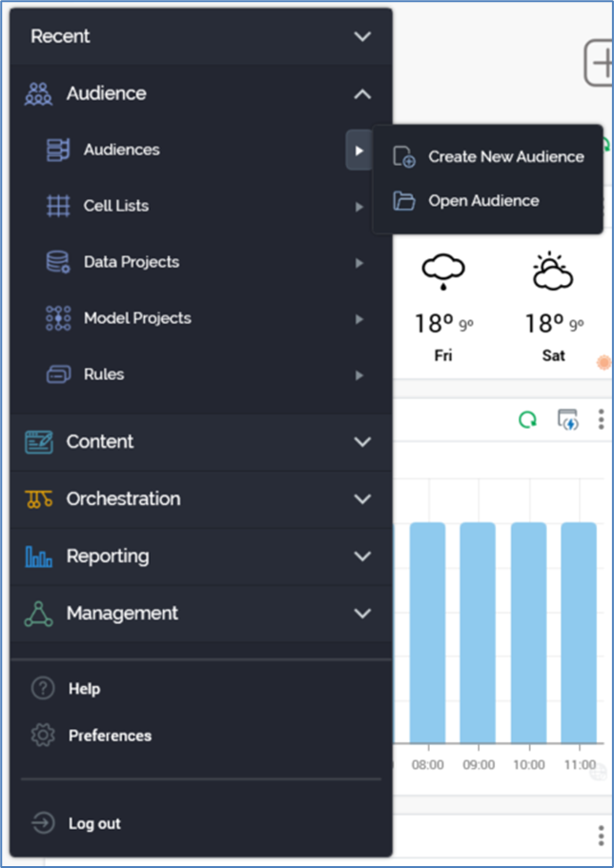Click the green refresh icon above the chart
Image resolution: width=614 pixels, height=868 pixels.
[527, 419]
